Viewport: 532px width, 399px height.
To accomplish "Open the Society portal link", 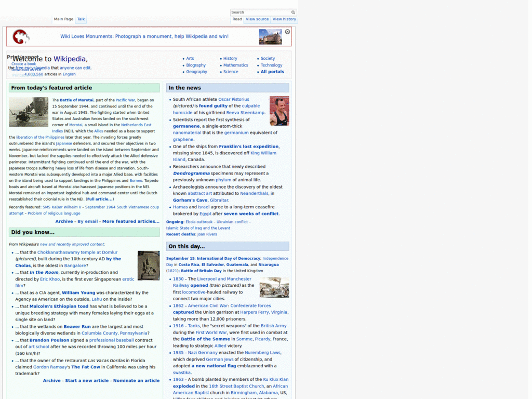I will (x=268, y=58).
